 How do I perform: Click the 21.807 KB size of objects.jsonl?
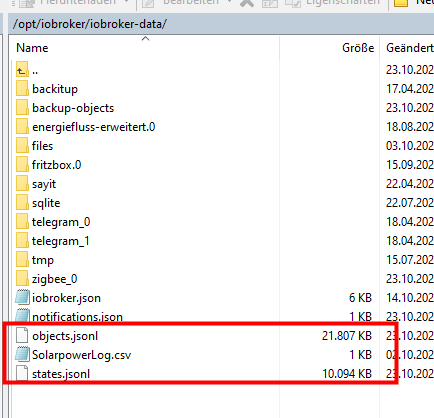click(x=347, y=336)
